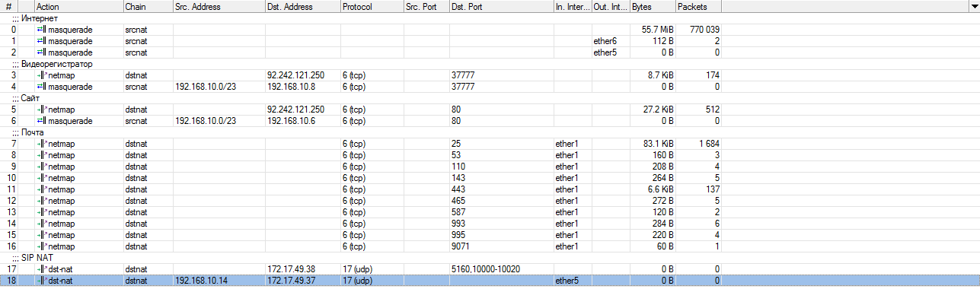Viewport: 980px width, 289px height.
Task: Click netmap icon in rule 8 (port 53)
Action: [43, 154]
